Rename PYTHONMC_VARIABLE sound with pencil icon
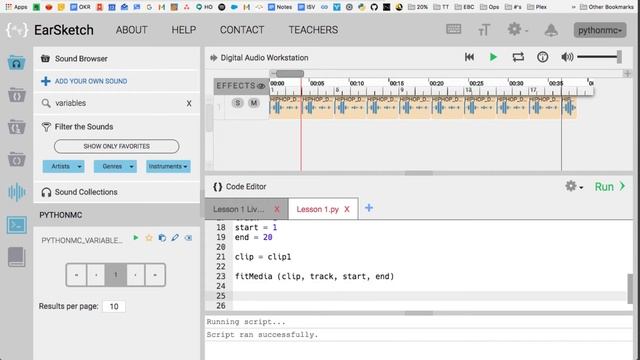This screenshot has height=360, width=640. [x=175, y=238]
